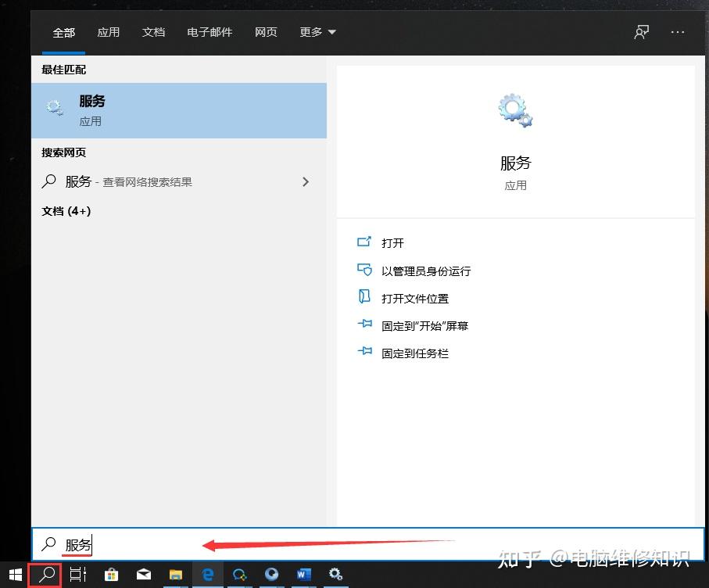The width and height of the screenshot is (709, 588).
Task: Switch to the 电子邮件 search tab
Action: [209, 32]
